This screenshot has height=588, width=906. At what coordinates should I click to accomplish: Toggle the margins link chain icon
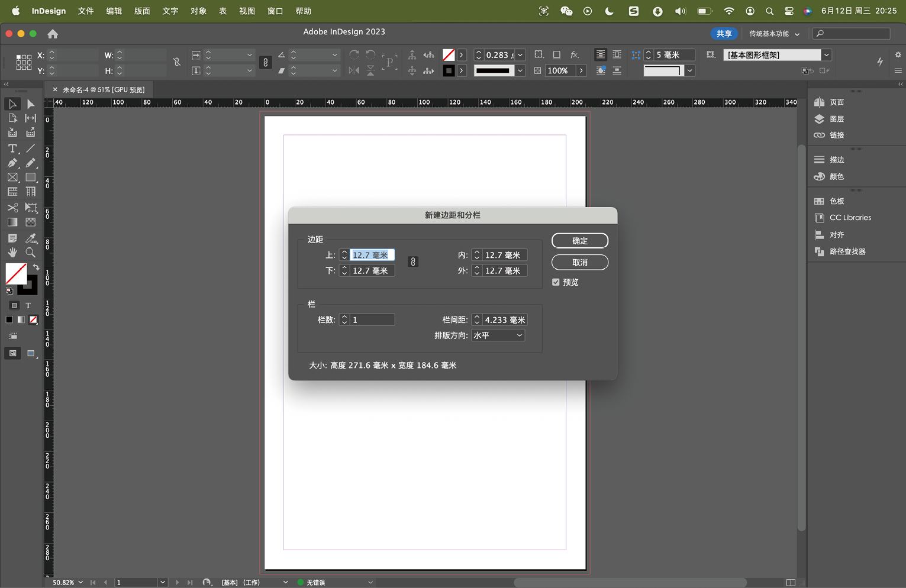(x=413, y=262)
